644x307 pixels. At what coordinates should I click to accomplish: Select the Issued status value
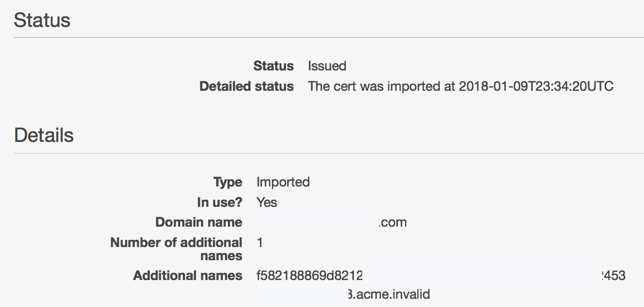coord(327,66)
